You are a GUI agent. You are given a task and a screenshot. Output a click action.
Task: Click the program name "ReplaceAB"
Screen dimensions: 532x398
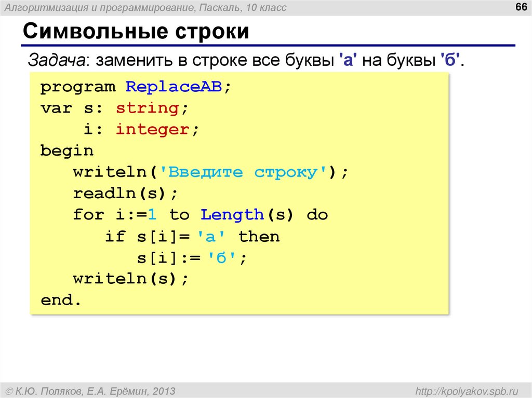(x=174, y=87)
